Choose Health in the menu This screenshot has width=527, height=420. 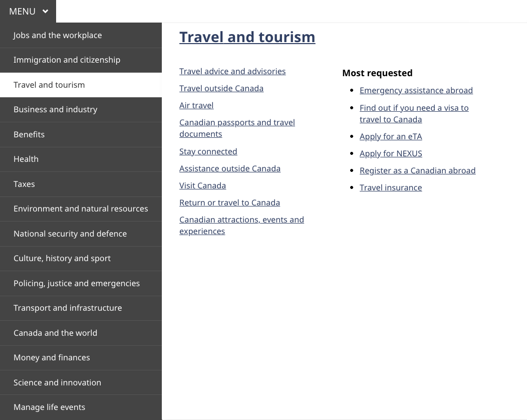click(x=81, y=159)
